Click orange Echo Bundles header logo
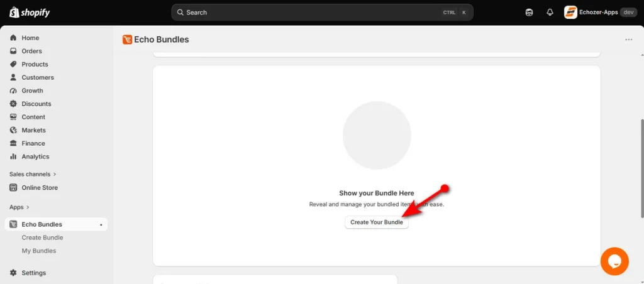This screenshot has height=284, width=644. 127,40
